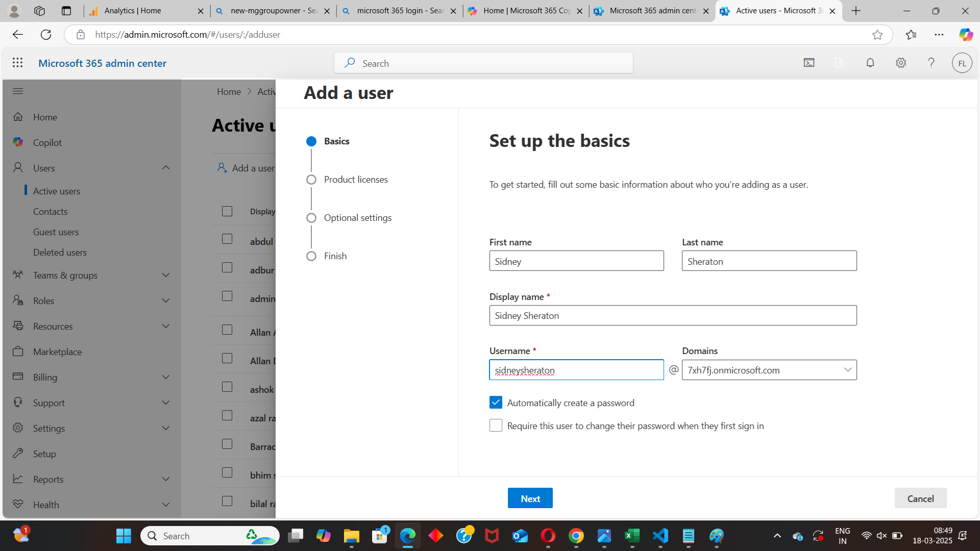Go to Home breadcrumb link
The width and height of the screenshot is (980, 551).
pos(229,91)
